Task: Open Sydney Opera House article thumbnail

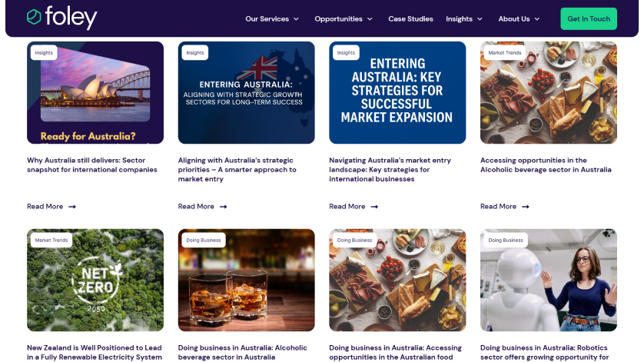Action: [x=95, y=92]
